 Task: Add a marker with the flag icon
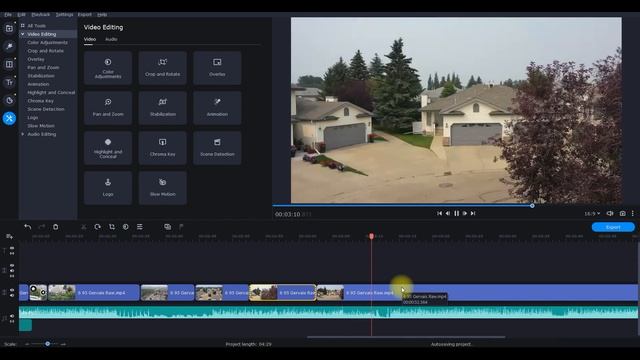pyautogui.click(x=181, y=227)
